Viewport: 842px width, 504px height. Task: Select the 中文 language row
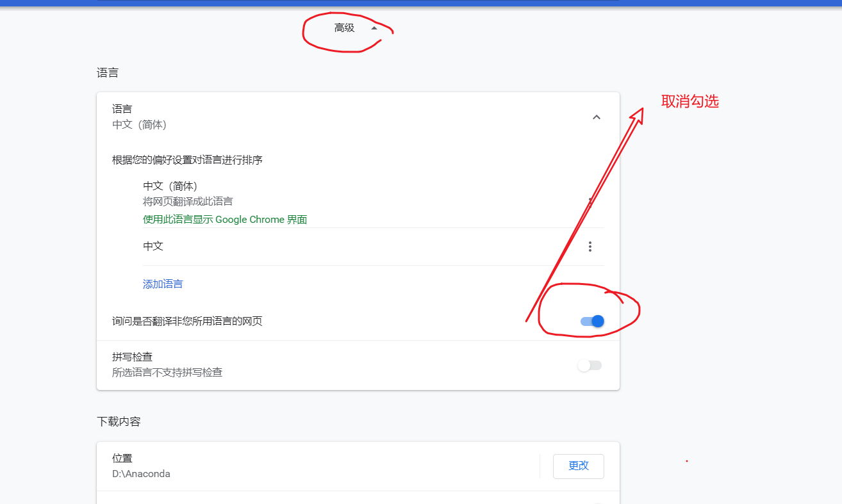click(151, 246)
